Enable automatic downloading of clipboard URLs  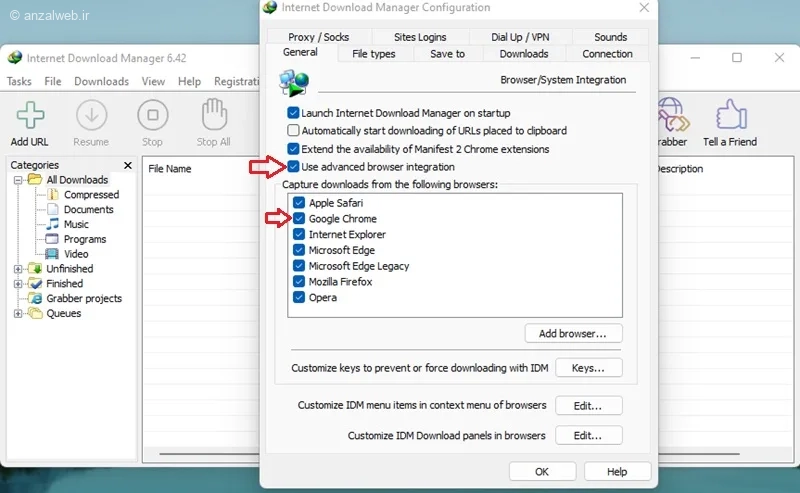[293, 131]
